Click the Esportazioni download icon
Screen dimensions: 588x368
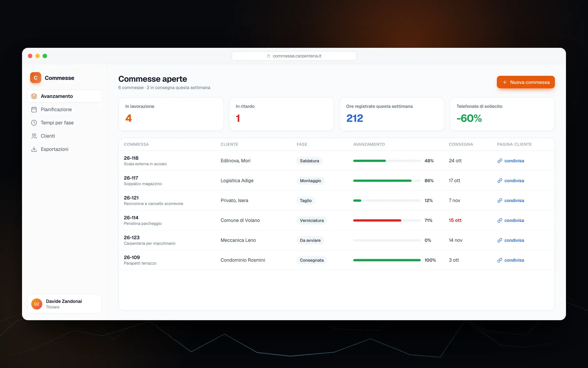[x=34, y=149]
